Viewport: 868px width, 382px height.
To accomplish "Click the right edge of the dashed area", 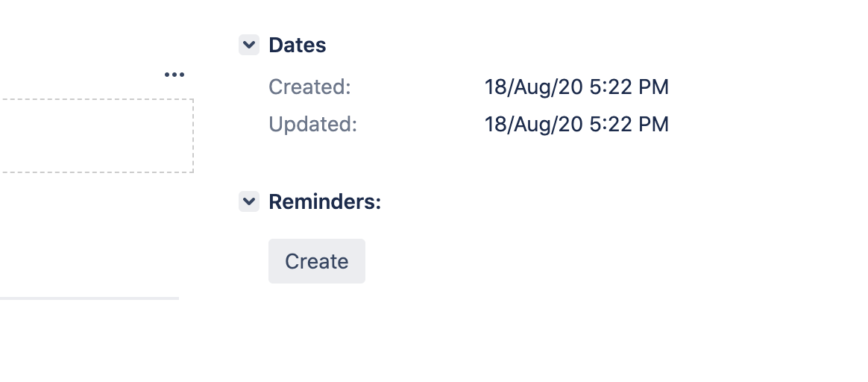I will (193, 136).
